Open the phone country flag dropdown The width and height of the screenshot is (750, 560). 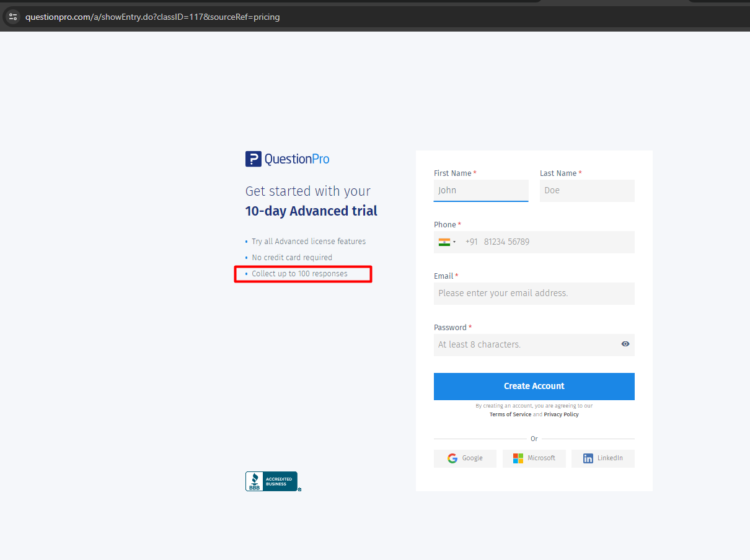447,242
